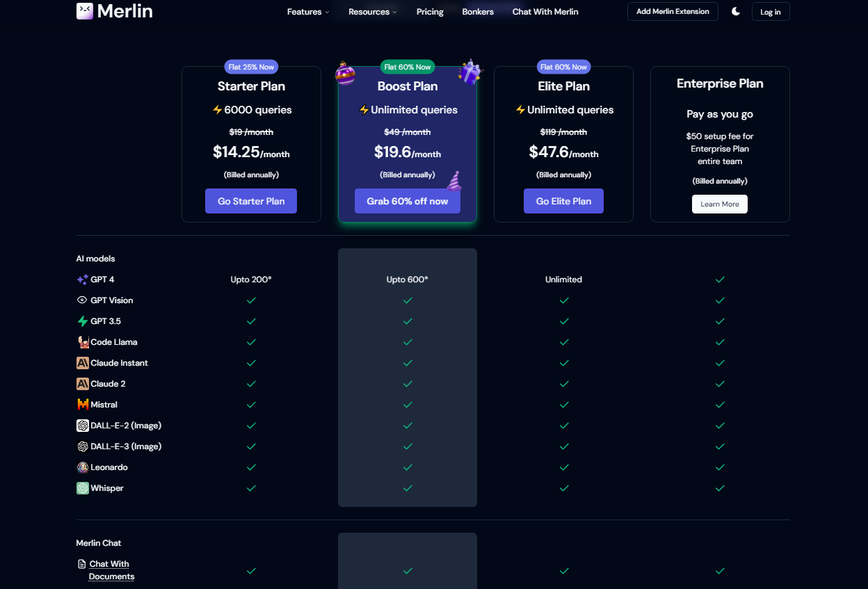Click the $47.6/month price

pyautogui.click(x=564, y=152)
